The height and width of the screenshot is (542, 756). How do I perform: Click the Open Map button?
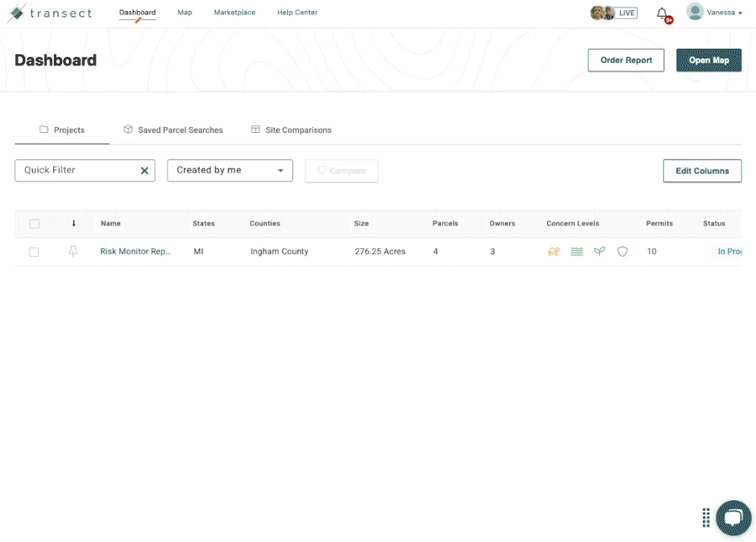point(709,61)
